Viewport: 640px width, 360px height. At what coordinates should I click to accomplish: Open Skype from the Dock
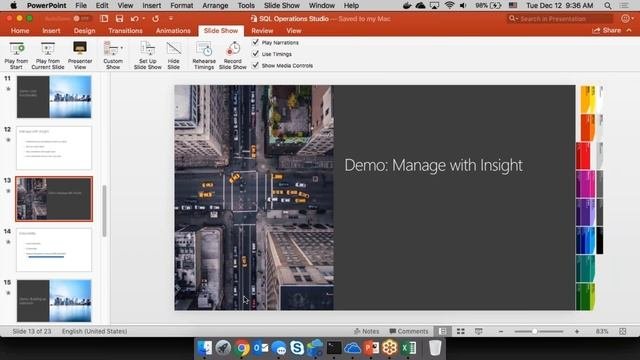pyautogui.click(x=297, y=348)
